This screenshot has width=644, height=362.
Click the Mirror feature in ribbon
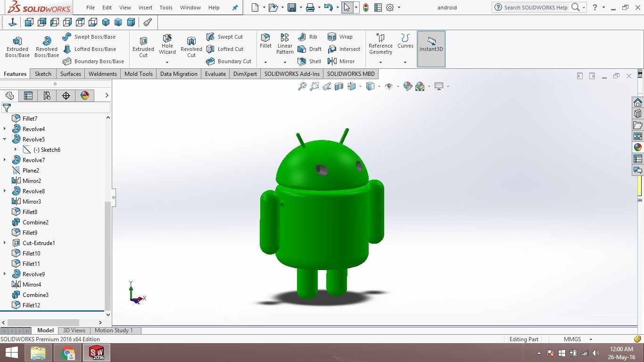click(x=341, y=61)
